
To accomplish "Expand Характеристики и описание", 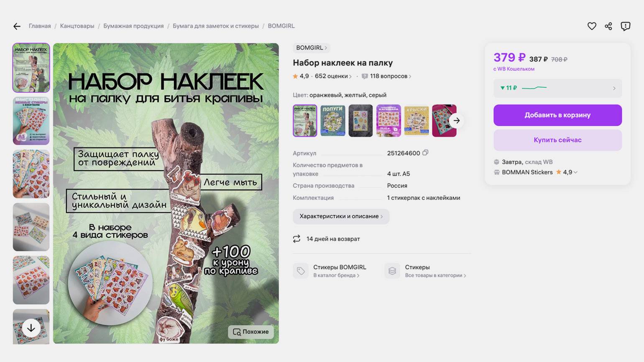I will pyautogui.click(x=341, y=216).
